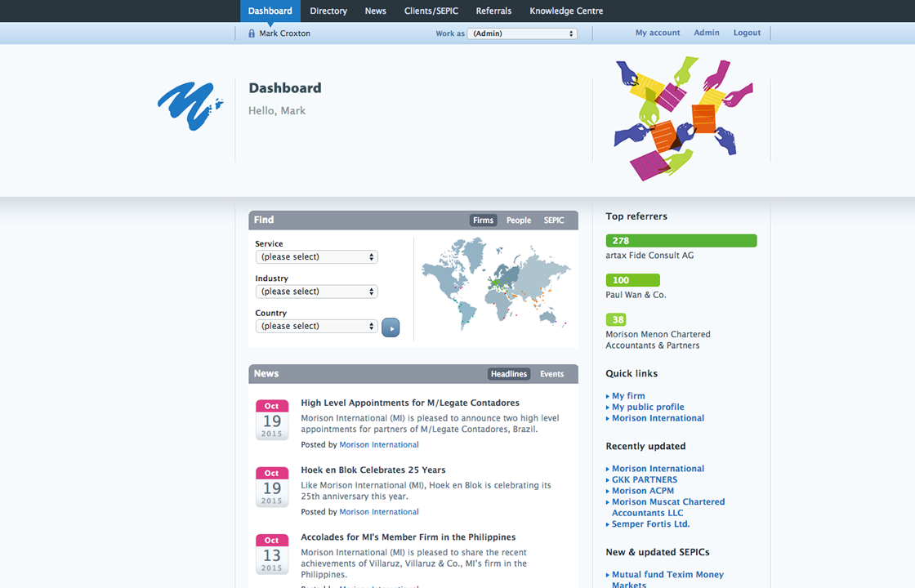Viewport: 915px width, 588px height.
Task: Open My public profile
Action: 648,408
